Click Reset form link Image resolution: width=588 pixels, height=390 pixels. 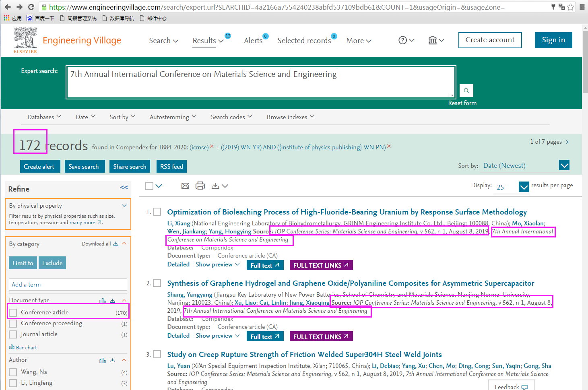coord(462,103)
